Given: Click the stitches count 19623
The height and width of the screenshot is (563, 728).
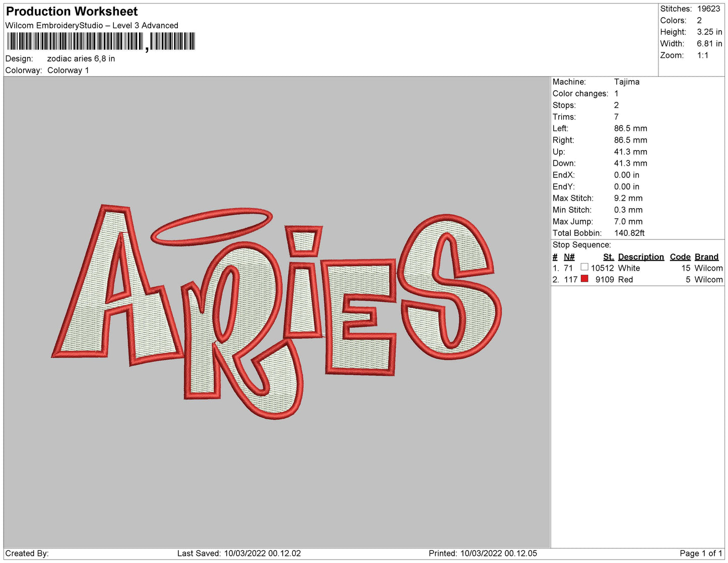Looking at the screenshot, I should click(x=709, y=9).
